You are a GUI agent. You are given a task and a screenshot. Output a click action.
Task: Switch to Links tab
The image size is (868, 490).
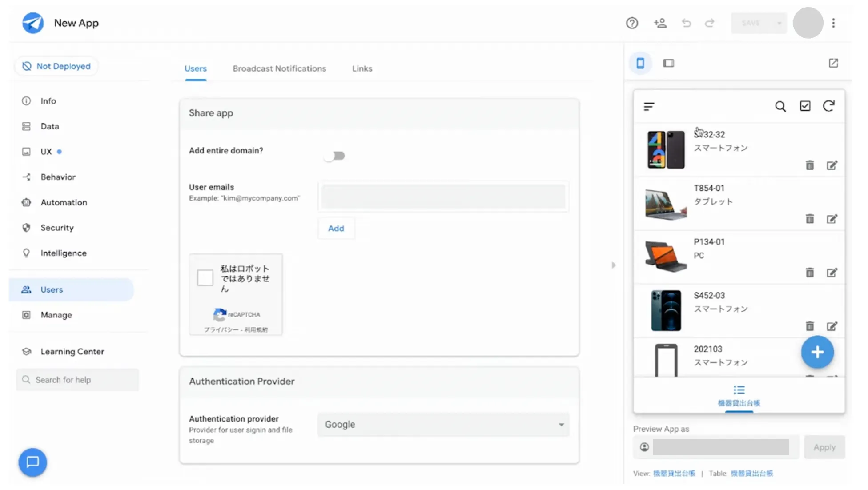click(362, 68)
